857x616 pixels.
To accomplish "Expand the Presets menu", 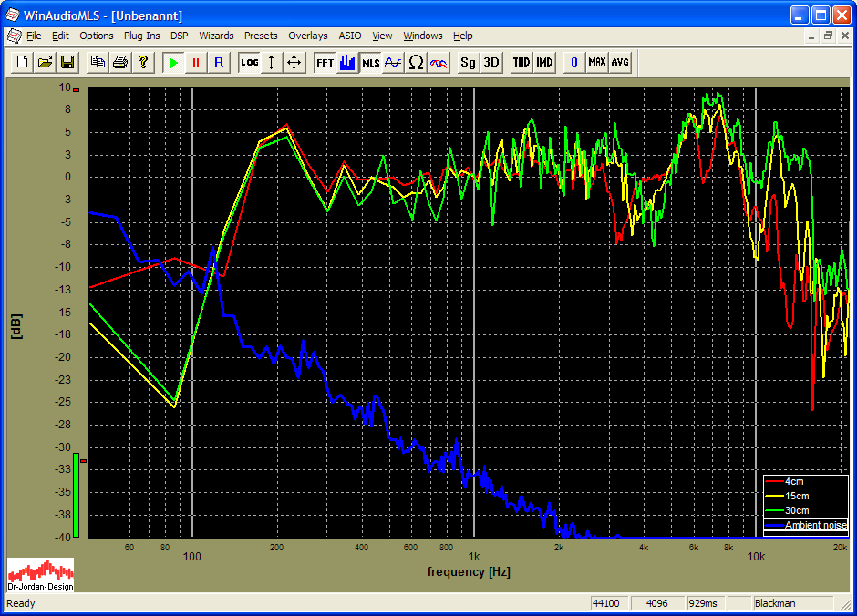I will click(261, 36).
